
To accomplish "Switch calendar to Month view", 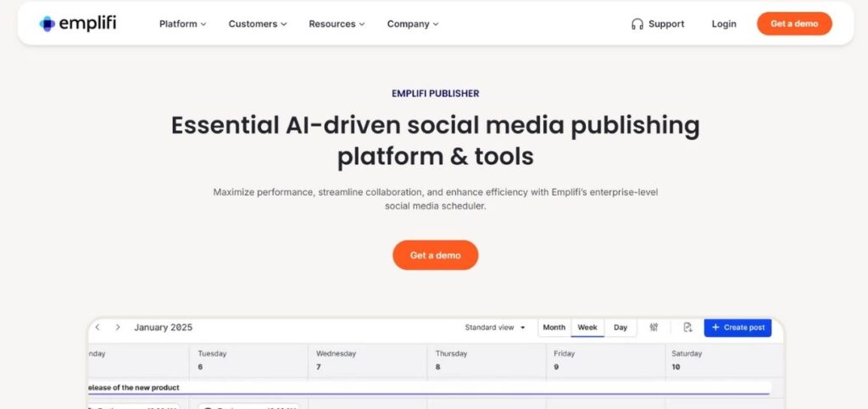I will click(x=554, y=327).
